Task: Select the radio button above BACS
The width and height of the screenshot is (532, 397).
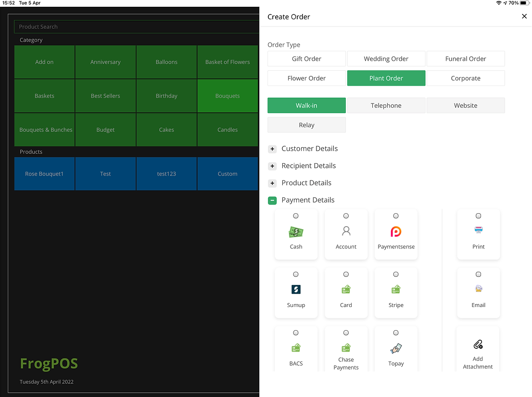Action: pos(296,333)
